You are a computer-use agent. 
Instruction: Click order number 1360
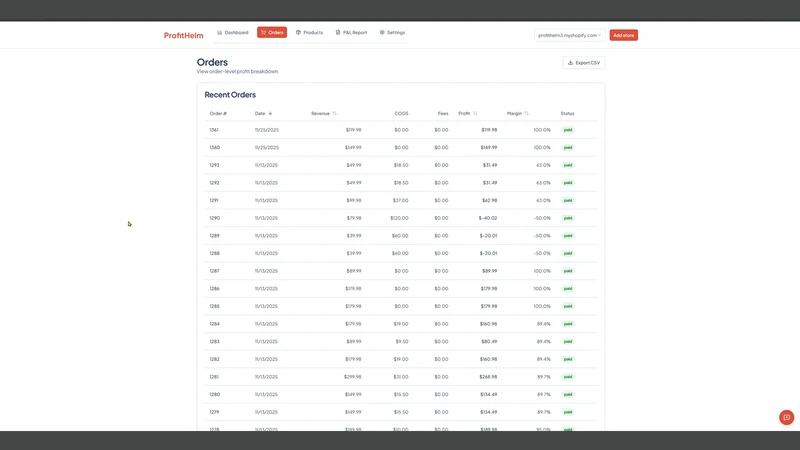click(214, 147)
